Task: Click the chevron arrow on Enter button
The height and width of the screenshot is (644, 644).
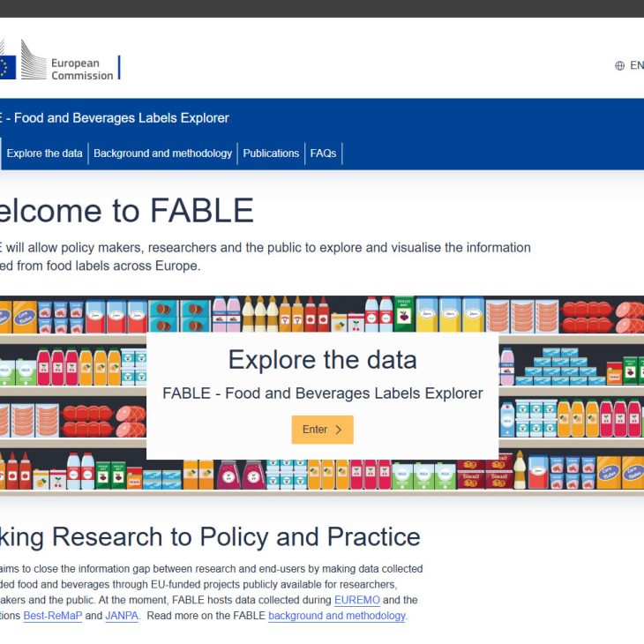Action: (338, 430)
